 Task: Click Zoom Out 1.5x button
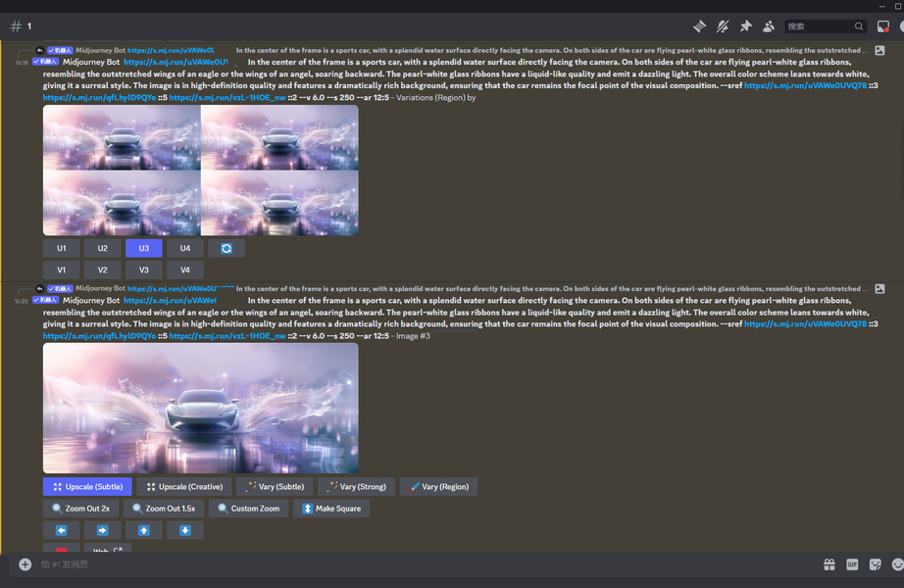pyautogui.click(x=164, y=509)
